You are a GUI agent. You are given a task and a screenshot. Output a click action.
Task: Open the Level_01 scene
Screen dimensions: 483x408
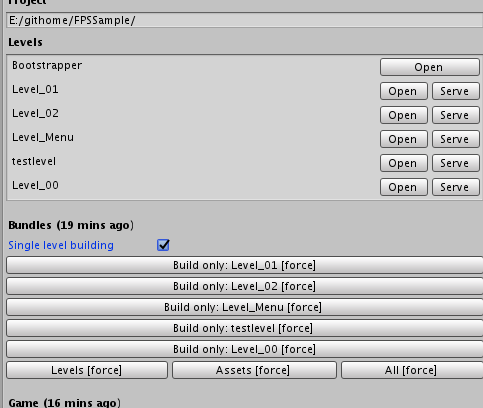404,91
